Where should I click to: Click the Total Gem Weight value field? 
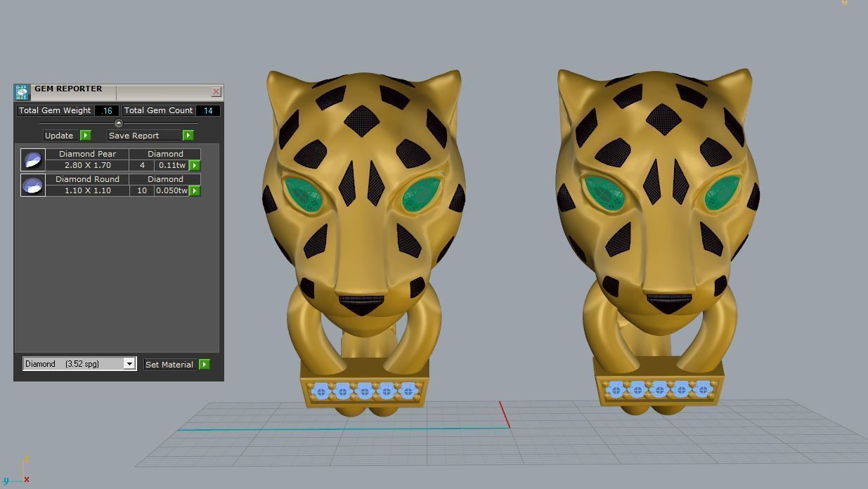pyautogui.click(x=107, y=110)
